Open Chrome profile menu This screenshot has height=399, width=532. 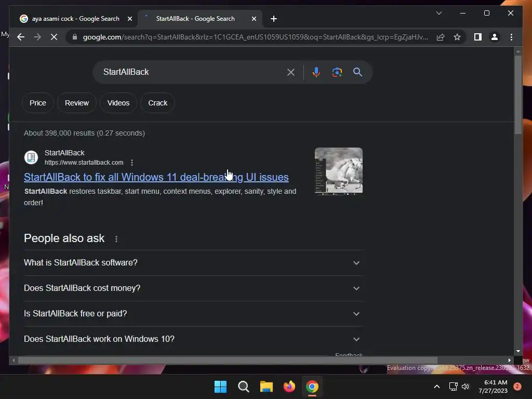coord(495,37)
